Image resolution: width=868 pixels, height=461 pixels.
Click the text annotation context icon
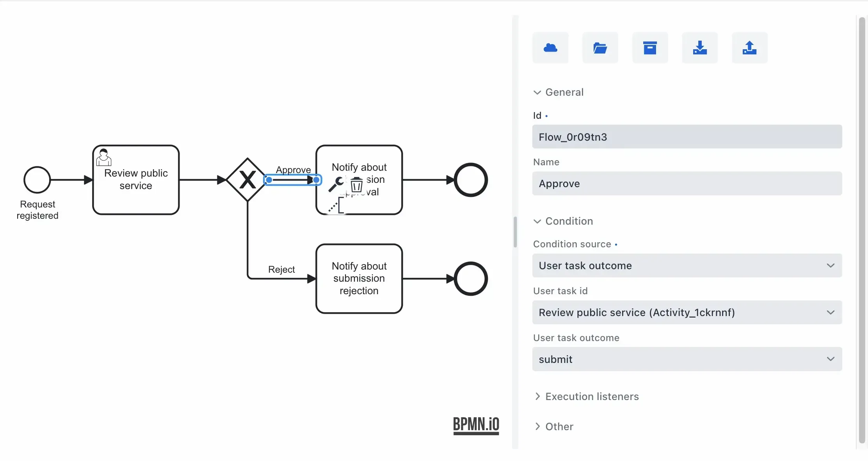coord(336,206)
